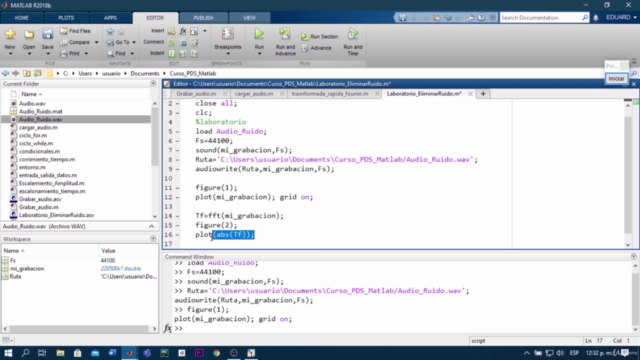Click the Comment percent icon
The width and height of the screenshot is (640, 360).
point(171,42)
